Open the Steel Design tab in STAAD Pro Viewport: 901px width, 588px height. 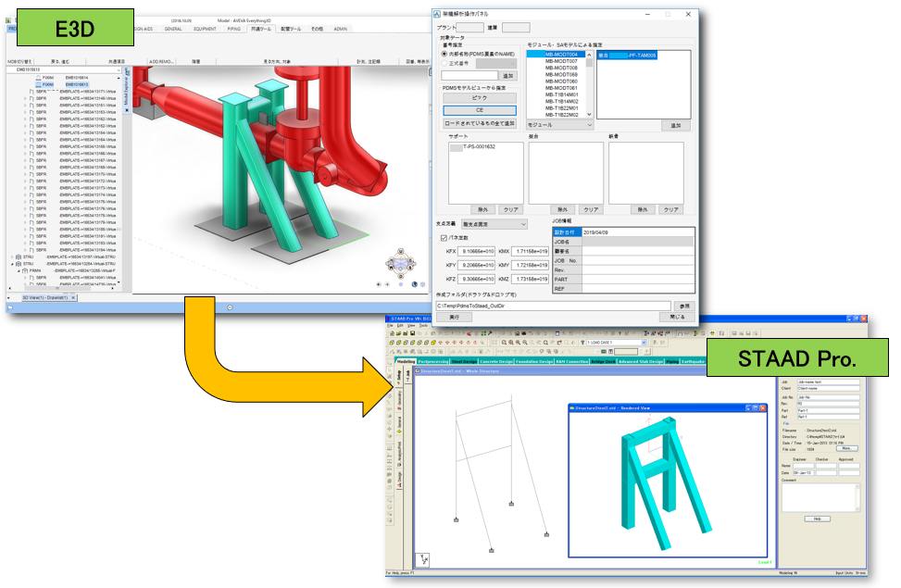(464, 361)
